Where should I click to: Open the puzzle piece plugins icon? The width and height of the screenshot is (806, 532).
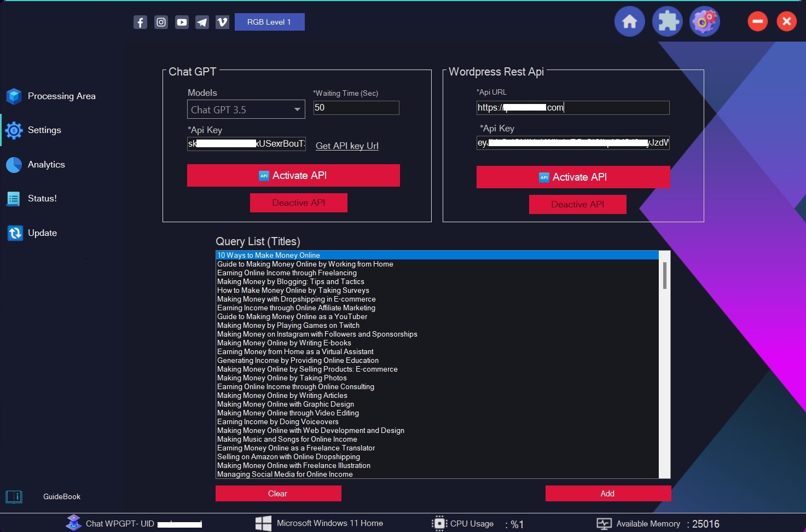668,21
